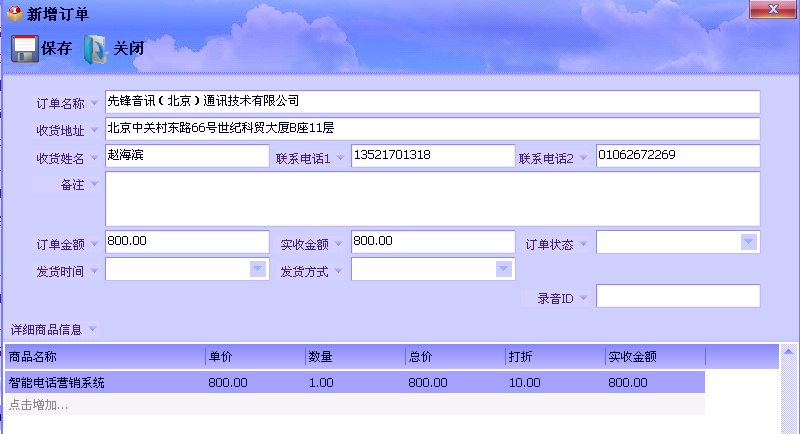800x434 pixels.
Task: Click the blue book close icon
Action: coord(95,49)
